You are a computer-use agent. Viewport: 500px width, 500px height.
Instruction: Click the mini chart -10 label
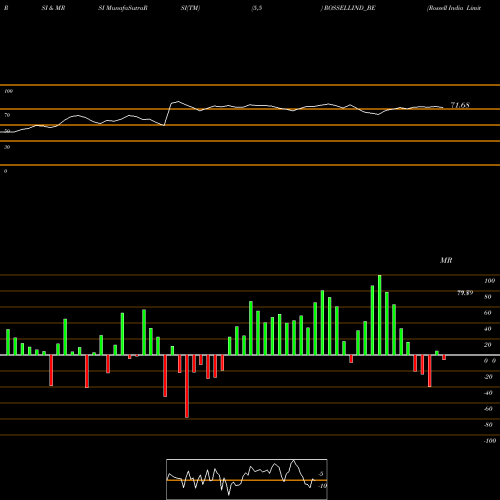[x=322, y=486]
